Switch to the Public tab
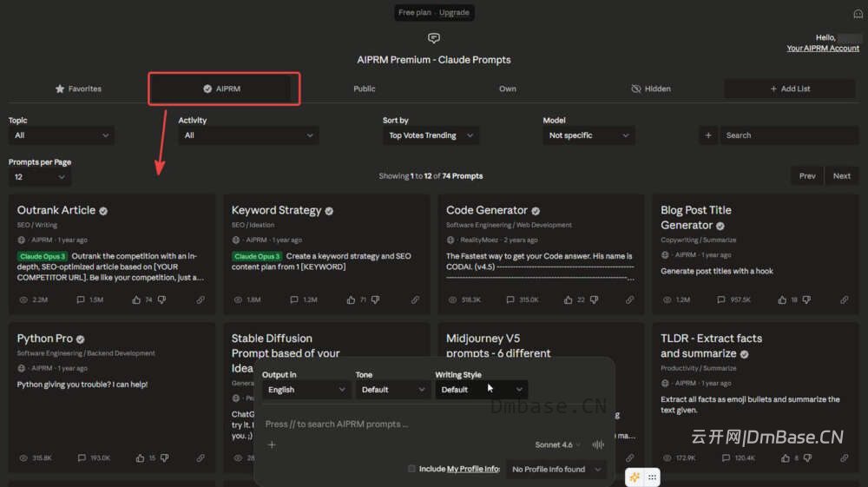 [365, 89]
